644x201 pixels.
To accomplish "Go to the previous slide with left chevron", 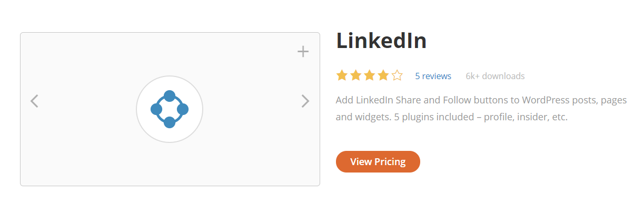I will click(x=34, y=101).
